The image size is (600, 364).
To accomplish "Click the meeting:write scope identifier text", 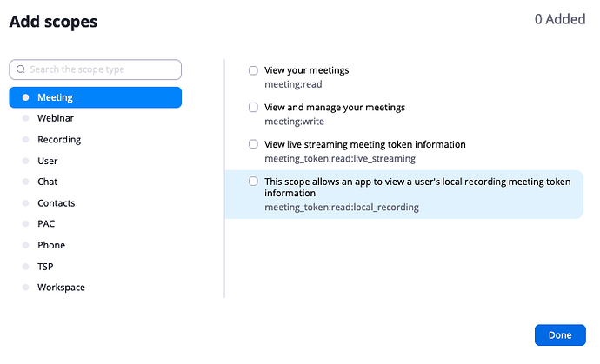I will click(294, 122).
